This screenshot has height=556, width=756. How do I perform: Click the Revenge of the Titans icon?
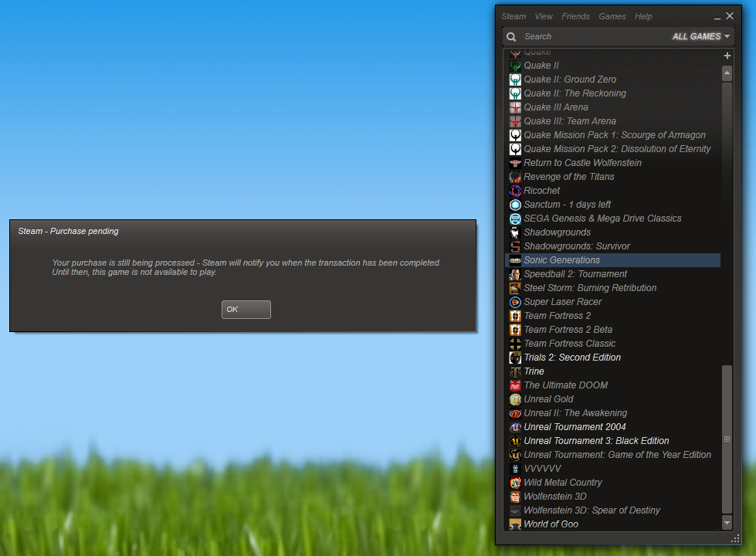(x=515, y=177)
